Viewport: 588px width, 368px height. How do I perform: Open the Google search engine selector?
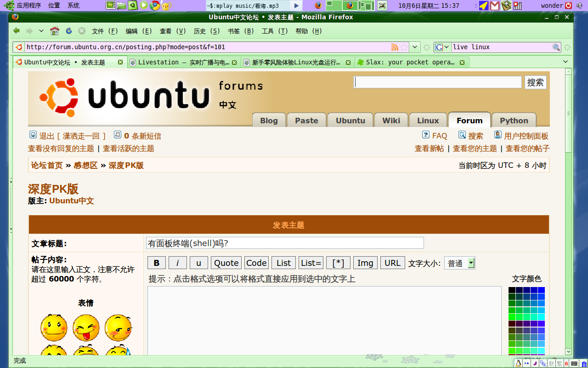click(x=442, y=47)
